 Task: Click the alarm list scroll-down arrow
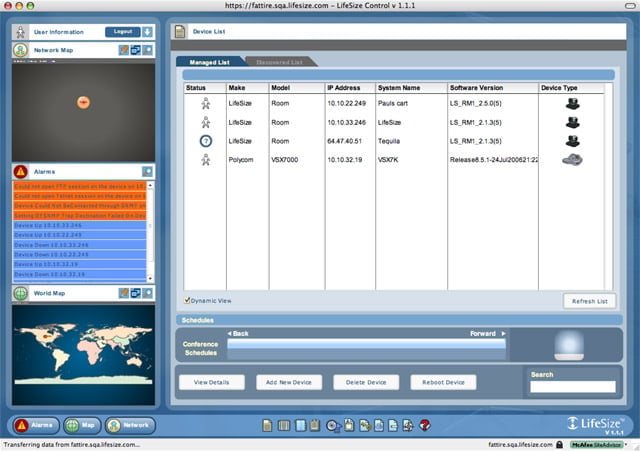pyautogui.click(x=150, y=278)
